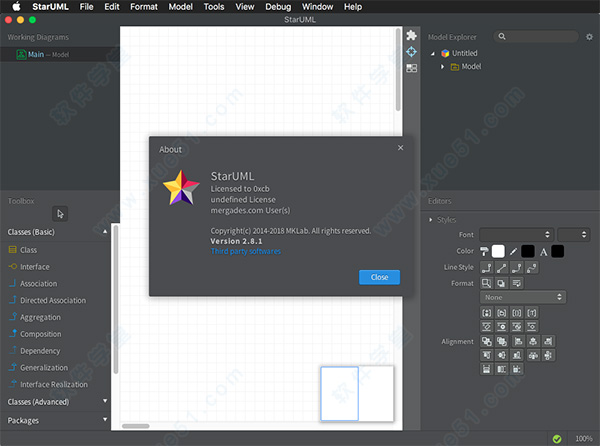Click the StarUML star logo in About
The width and height of the screenshot is (600, 446).
click(181, 188)
